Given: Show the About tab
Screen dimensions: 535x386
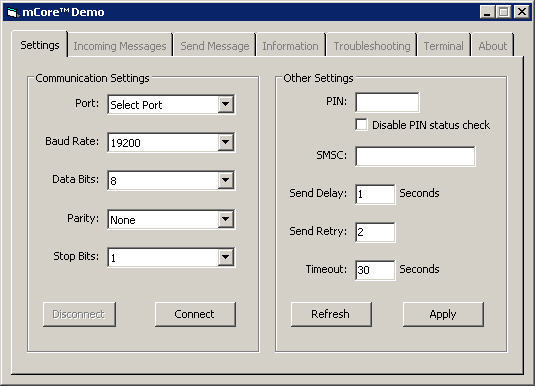Looking at the screenshot, I should (x=492, y=46).
